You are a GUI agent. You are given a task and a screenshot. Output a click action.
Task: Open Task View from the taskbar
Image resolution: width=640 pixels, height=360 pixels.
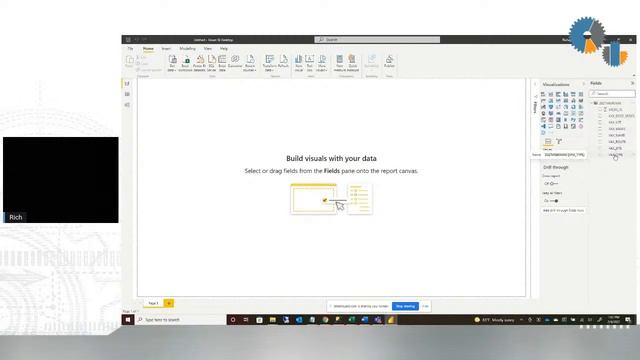click(246, 320)
